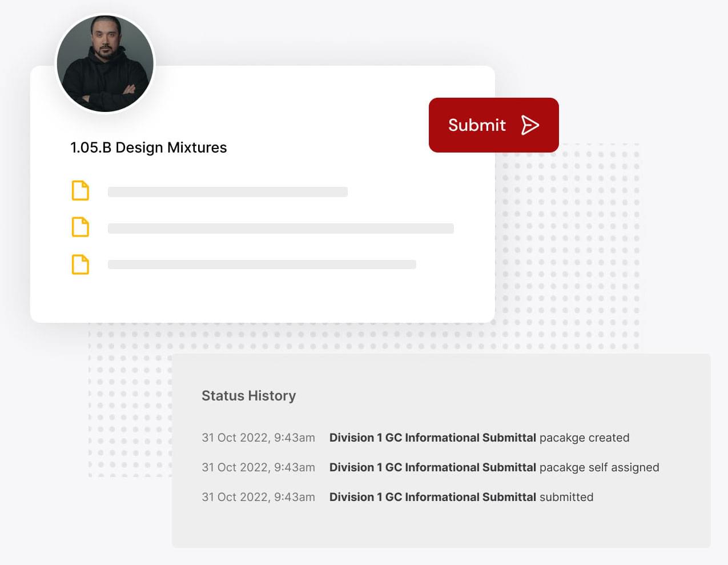Select the 1.05.B Design Mixtures title
The height and width of the screenshot is (565, 728).
pyautogui.click(x=148, y=147)
